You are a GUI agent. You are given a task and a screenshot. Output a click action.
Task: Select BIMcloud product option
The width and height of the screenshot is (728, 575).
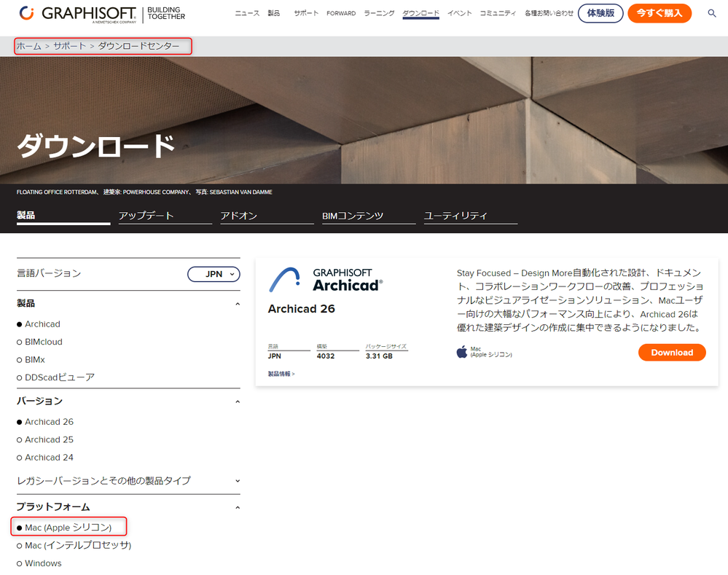[x=39, y=342]
